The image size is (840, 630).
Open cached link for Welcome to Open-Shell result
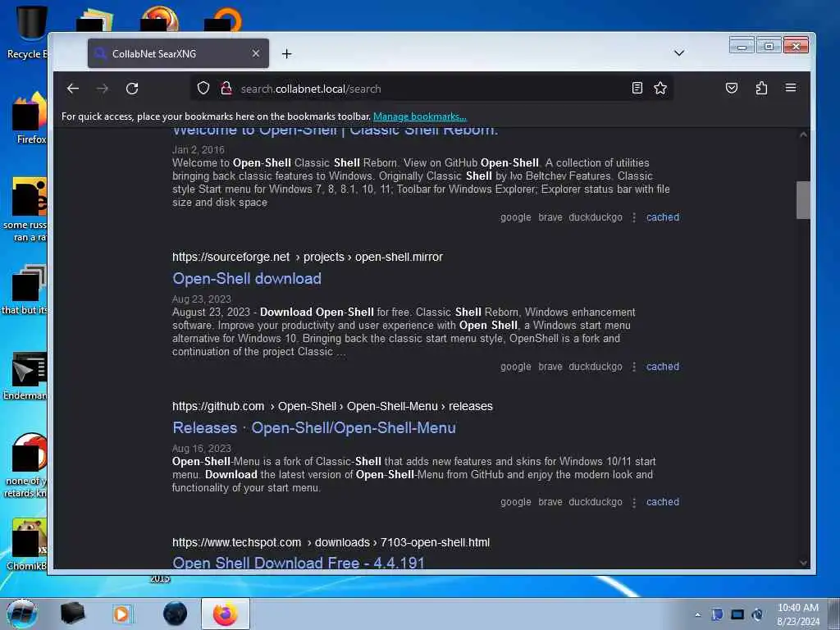663,217
